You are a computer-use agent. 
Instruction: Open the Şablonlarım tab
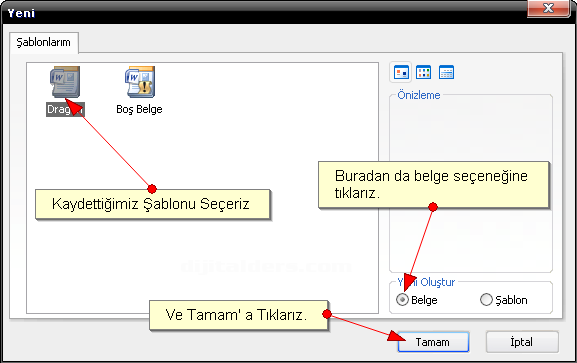click(43, 42)
